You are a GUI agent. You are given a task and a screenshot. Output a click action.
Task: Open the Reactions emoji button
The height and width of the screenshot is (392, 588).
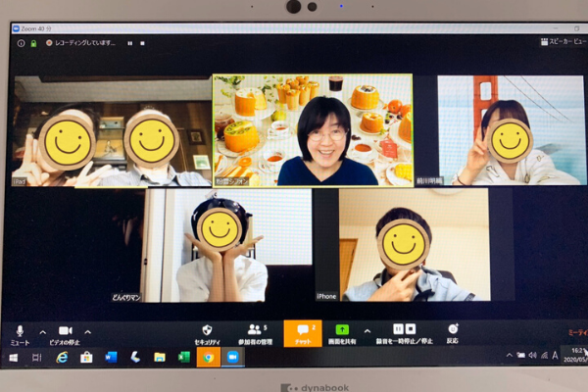coord(452,333)
